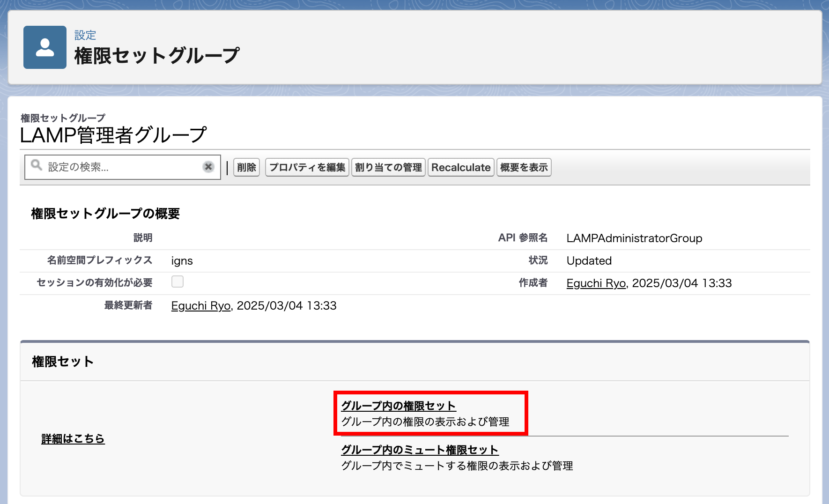Open Eguchi Ryo link beside 最終更新者

201,306
